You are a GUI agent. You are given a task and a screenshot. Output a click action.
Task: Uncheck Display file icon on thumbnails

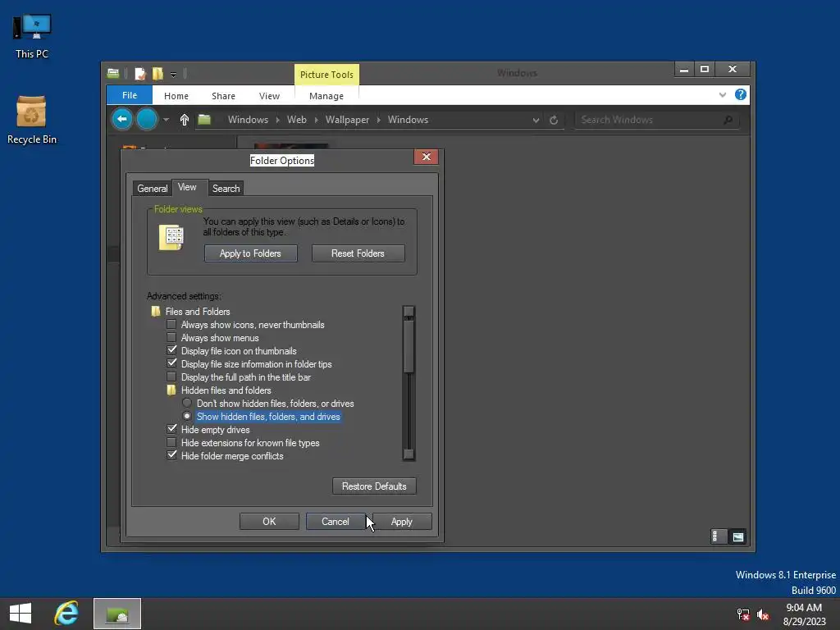pos(171,350)
